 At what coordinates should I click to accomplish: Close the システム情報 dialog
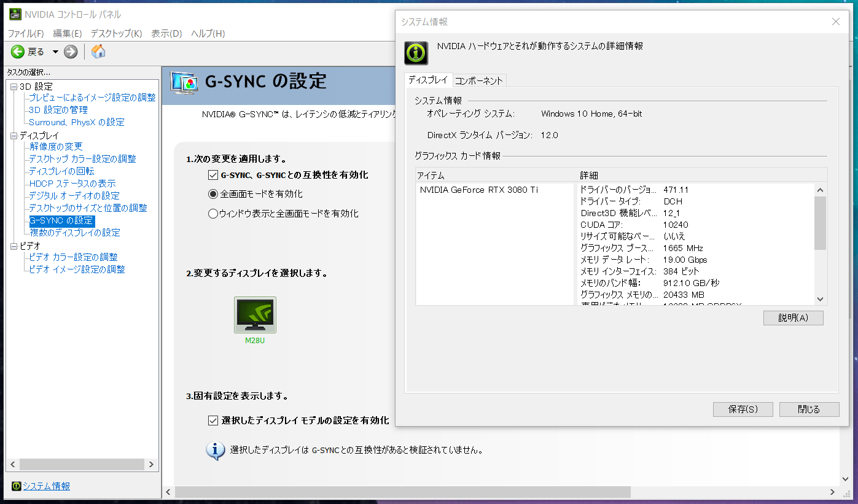[835, 21]
